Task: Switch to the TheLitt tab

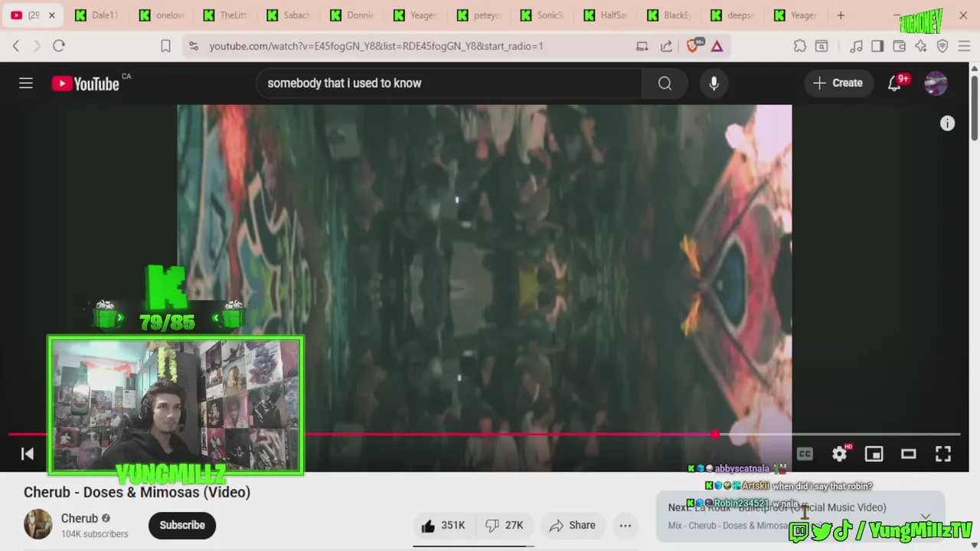Action: coord(225,15)
